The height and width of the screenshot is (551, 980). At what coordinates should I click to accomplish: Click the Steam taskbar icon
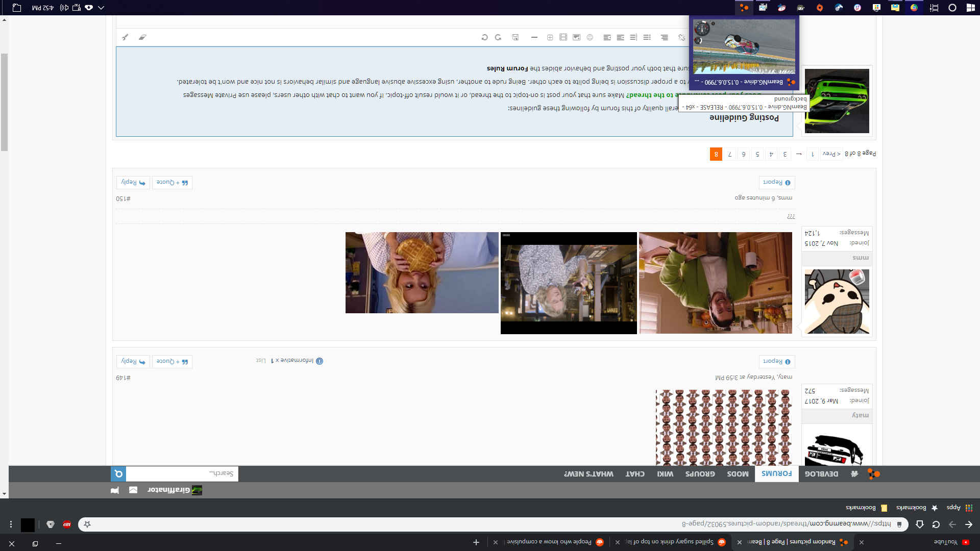(x=839, y=8)
